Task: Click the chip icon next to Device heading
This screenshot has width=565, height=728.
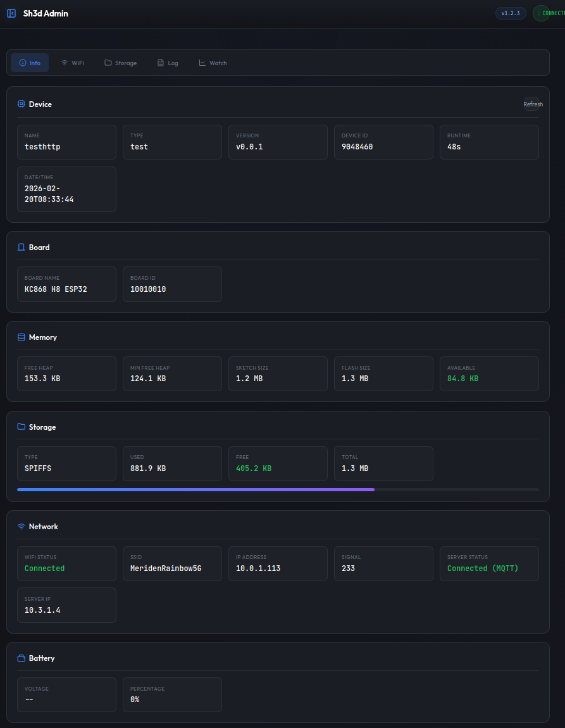Action: pyautogui.click(x=21, y=104)
